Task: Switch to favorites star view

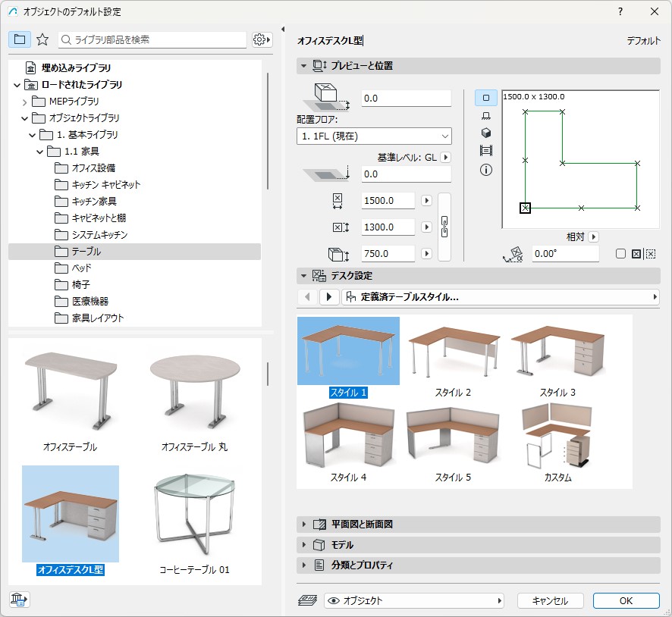Action: pos(42,39)
